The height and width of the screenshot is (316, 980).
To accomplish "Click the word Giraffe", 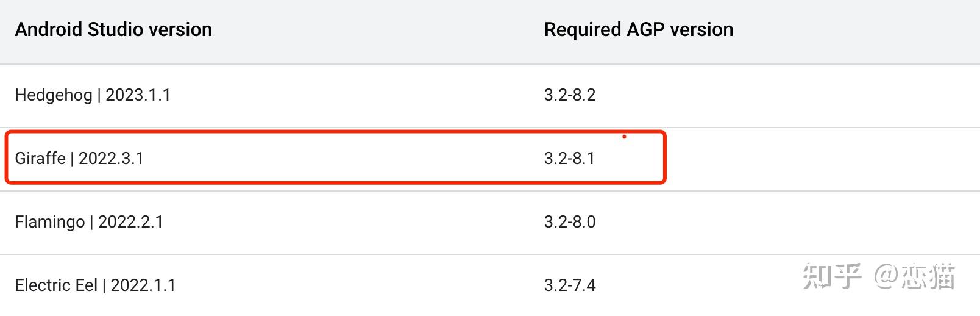I will pos(40,159).
